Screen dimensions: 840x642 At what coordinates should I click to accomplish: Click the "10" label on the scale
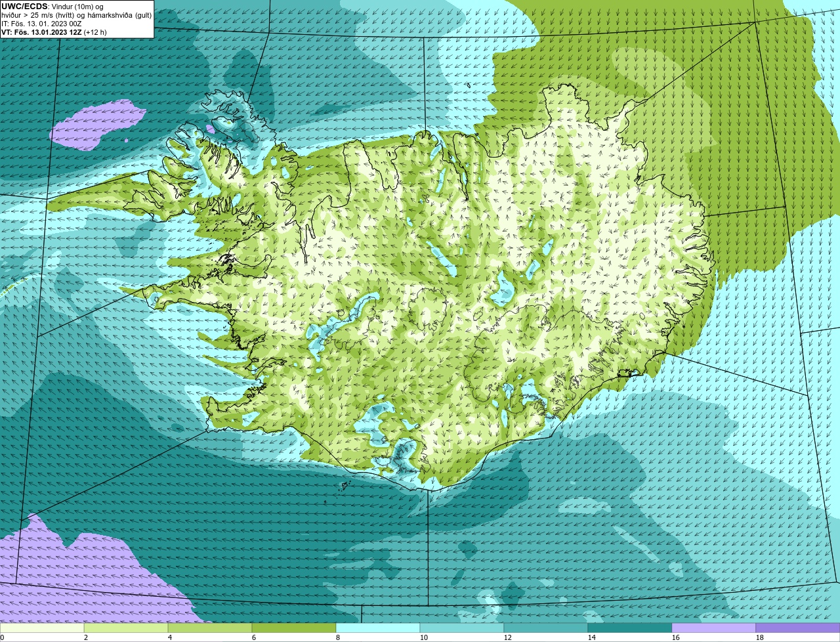424,637
